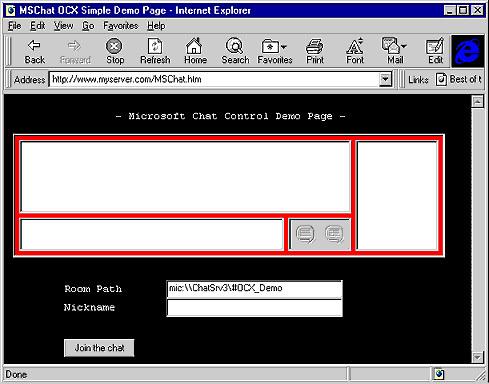This screenshot has height=384, width=489.
Task: Open the Go menu
Action: coord(88,26)
